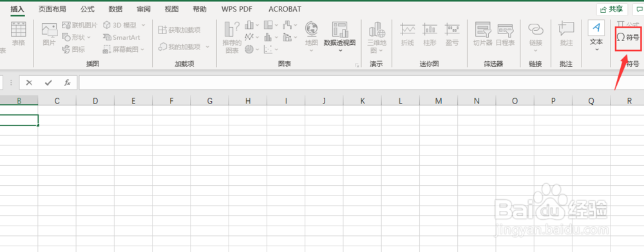Open the ACROBAT tab
Image resolution: width=644 pixels, height=252 pixels.
click(x=285, y=9)
